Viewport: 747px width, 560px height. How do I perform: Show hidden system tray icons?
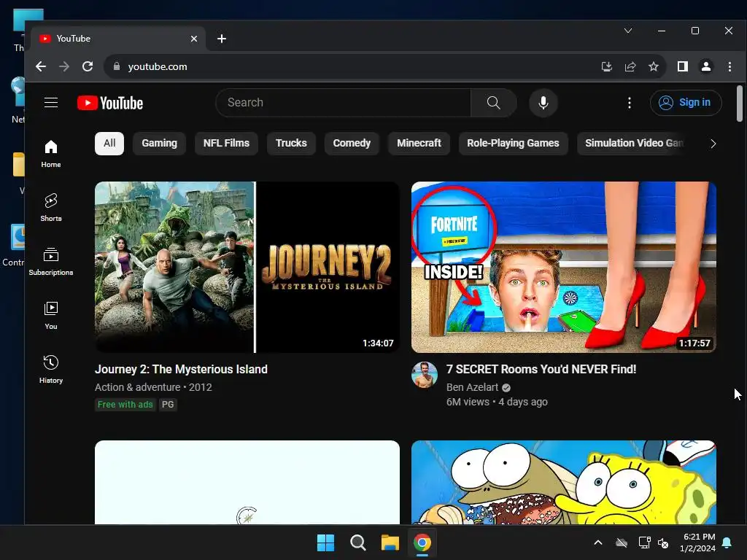(x=598, y=542)
